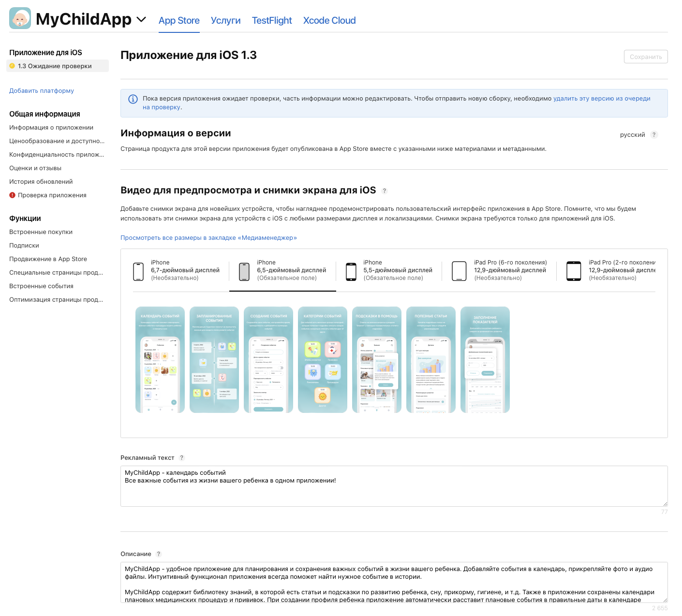Select iPhone 5,5-дюймовый дисплей device tab

(389, 271)
